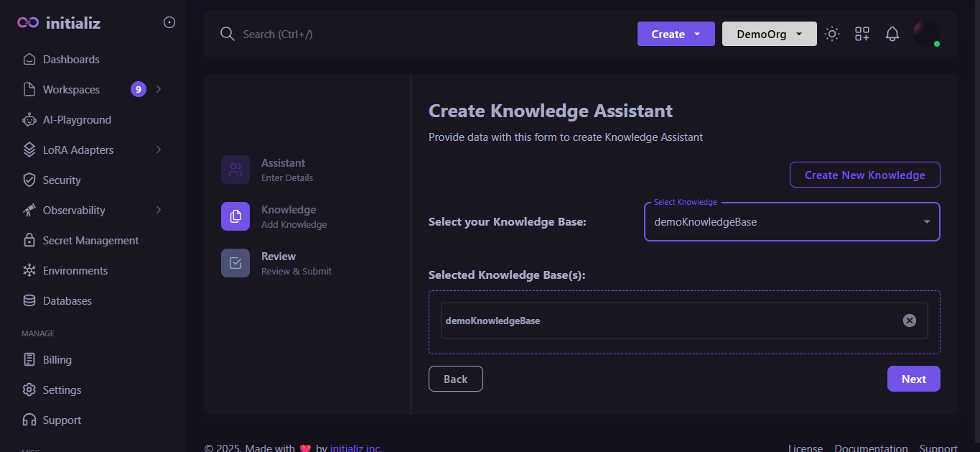This screenshot has height=452, width=980.
Task: Expand the LoRA Adapters submenu
Action: (x=159, y=149)
